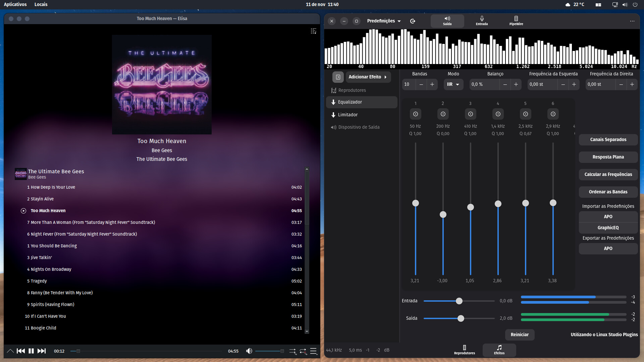Switch to the Entrada tab
The width and height of the screenshot is (644, 362).
pyautogui.click(x=481, y=21)
